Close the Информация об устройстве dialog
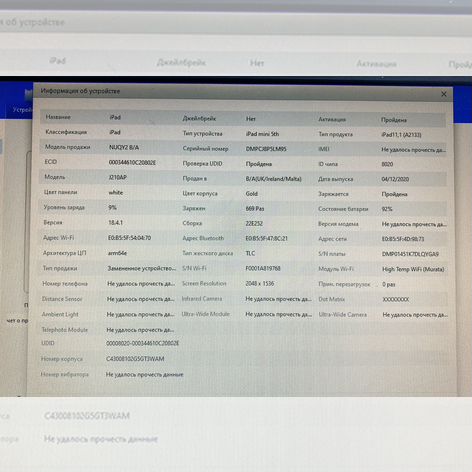The height and width of the screenshot is (472, 472). tap(444, 94)
